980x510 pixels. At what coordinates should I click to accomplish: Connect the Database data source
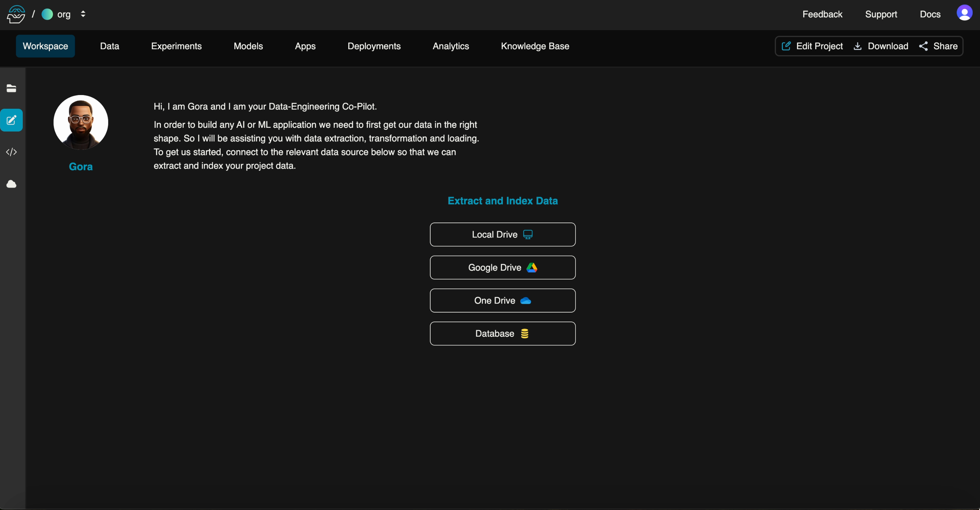pos(502,334)
